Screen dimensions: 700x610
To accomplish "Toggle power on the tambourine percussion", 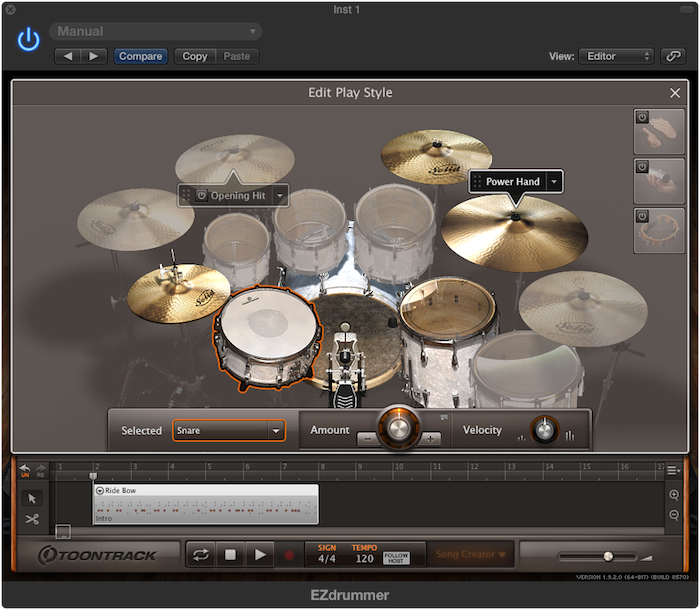I will [x=642, y=216].
